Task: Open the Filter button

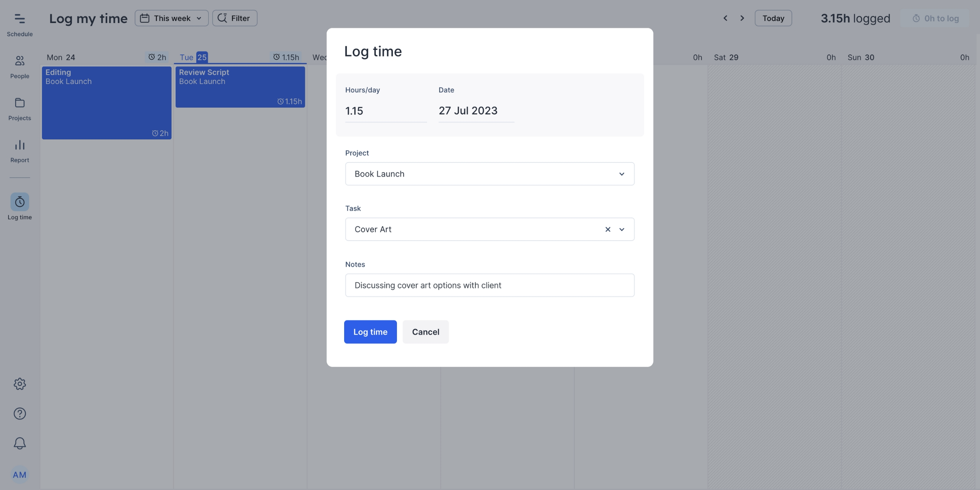Action: [234, 18]
